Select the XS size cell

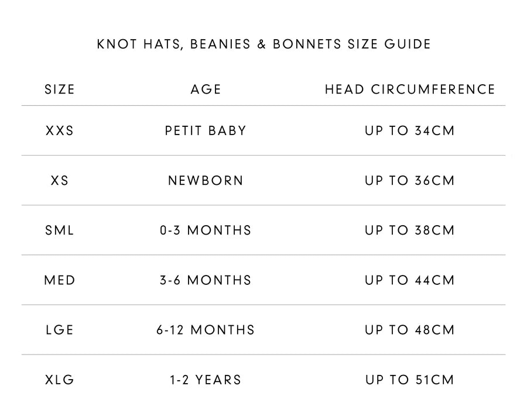(x=60, y=181)
